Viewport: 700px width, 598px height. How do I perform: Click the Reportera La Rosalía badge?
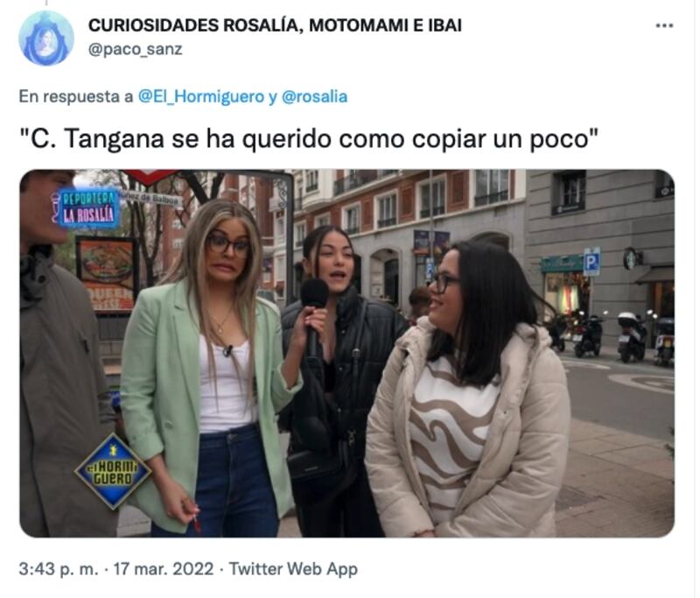coord(85,208)
